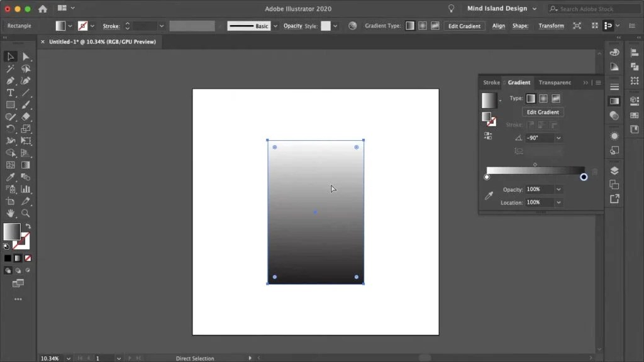
Task: Switch to Radial gradient type in Gradient panel
Action: coord(543,99)
